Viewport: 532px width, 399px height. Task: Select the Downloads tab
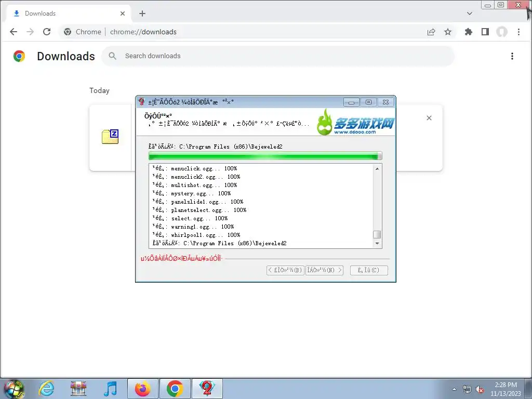69,14
